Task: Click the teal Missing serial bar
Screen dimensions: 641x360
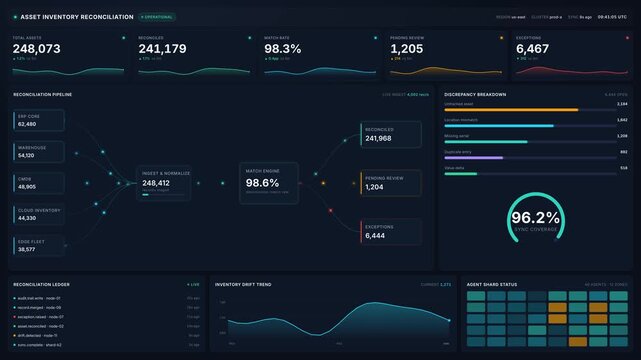Action: [x=486, y=142]
